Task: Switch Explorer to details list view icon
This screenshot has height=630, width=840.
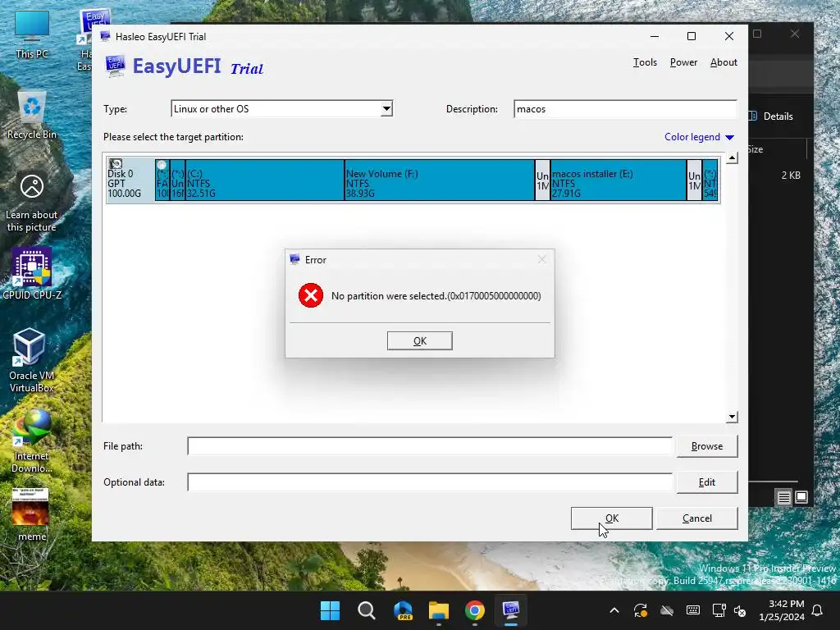Action: click(783, 497)
